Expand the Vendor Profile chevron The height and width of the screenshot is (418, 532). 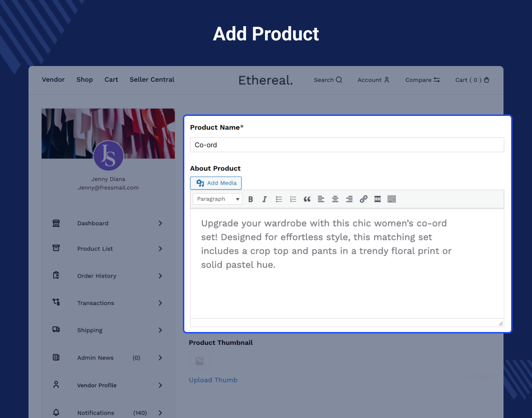[x=160, y=385]
